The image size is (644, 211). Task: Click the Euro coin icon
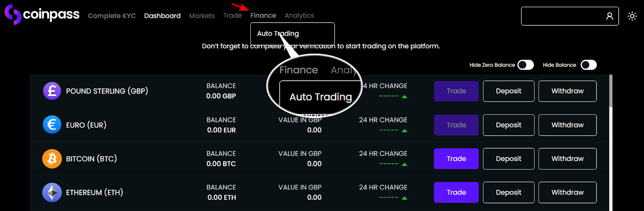[x=52, y=125]
